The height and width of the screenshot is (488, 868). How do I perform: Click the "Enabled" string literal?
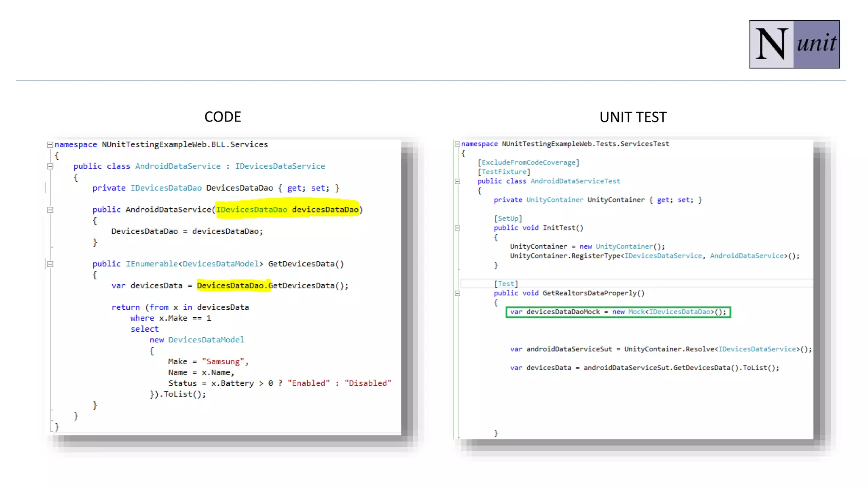point(309,383)
